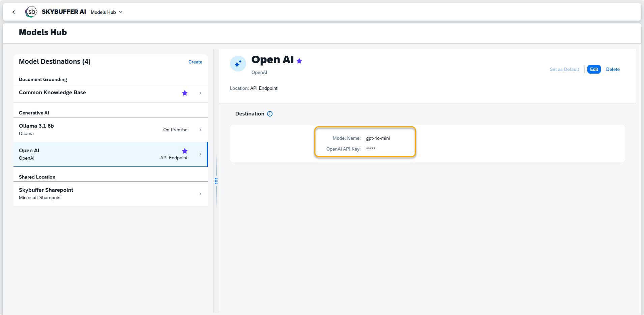Click Location: API Endpoint text
The height and width of the screenshot is (315, 644).
(254, 88)
